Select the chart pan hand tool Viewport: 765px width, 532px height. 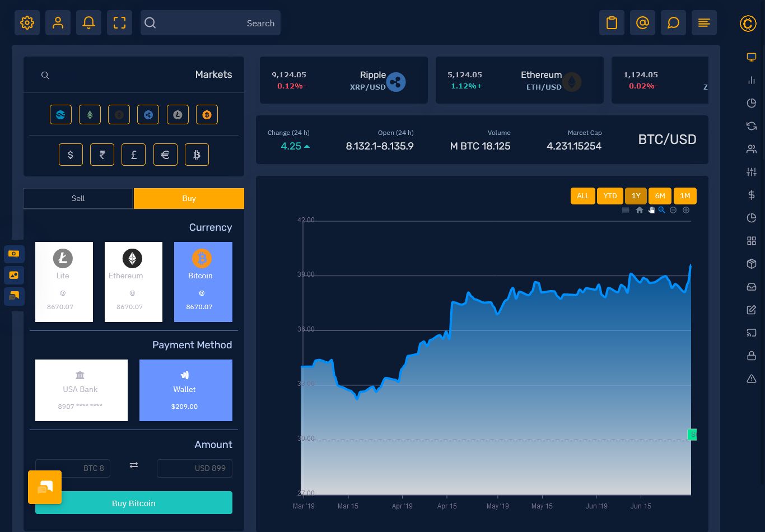(x=651, y=210)
